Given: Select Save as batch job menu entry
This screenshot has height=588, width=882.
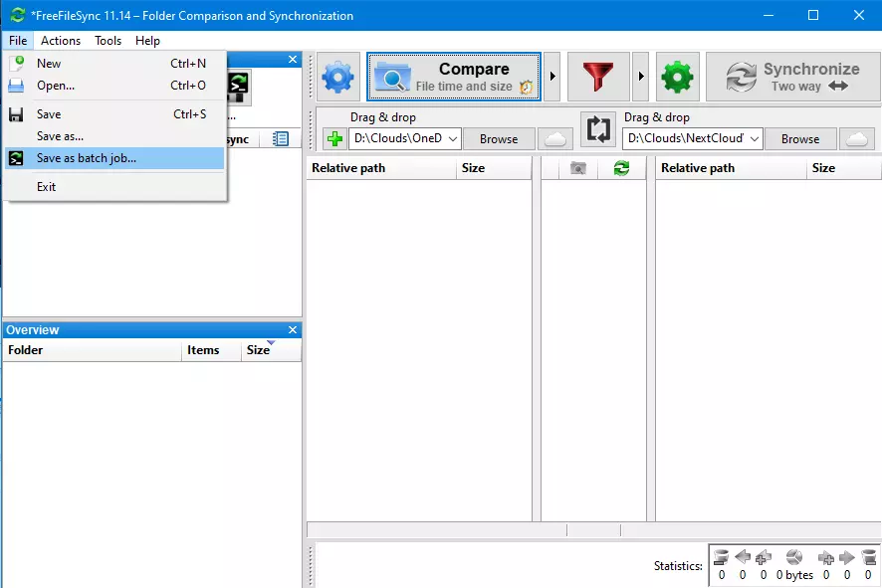Looking at the screenshot, I should pos(87,158).
